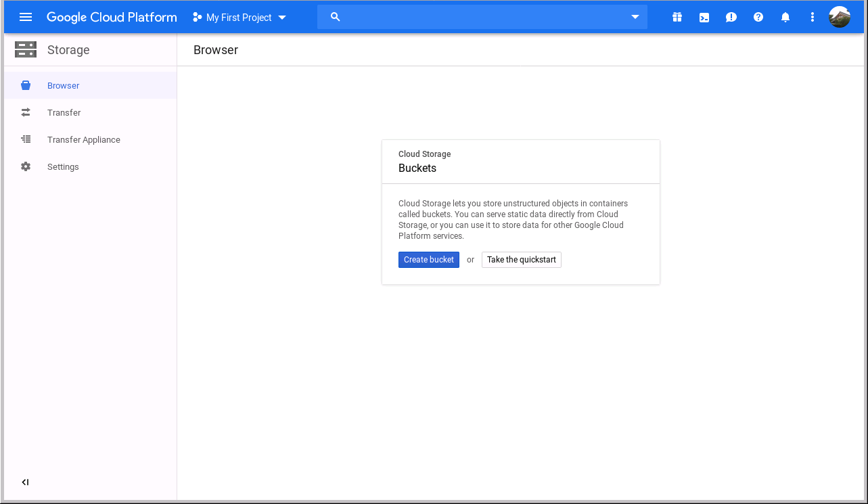Open the three-dot utilities menu

pos(813,18)
